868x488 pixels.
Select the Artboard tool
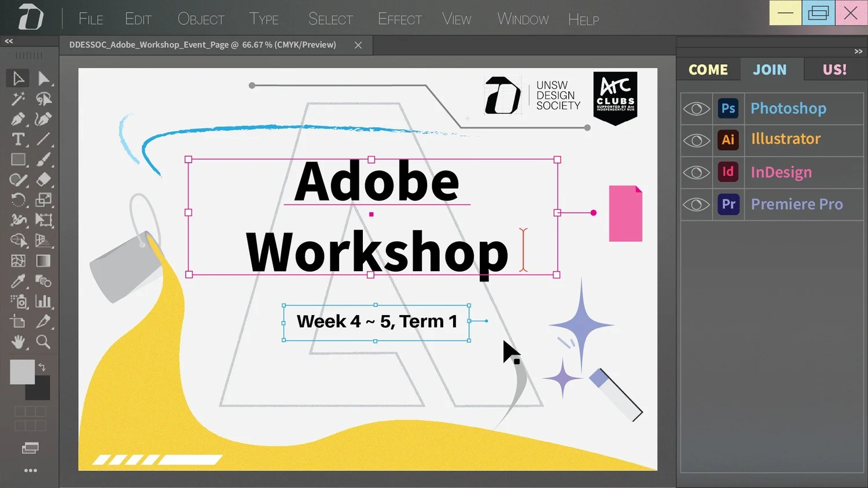(x=18, y=321)
